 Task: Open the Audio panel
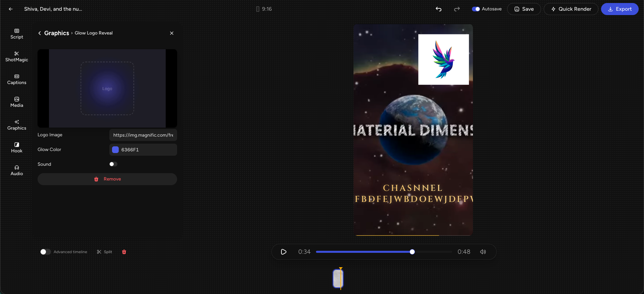pyautogui.click(x=17, y=170)
